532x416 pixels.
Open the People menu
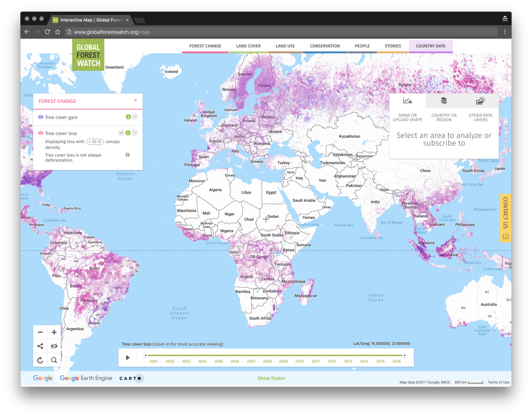pyautogui.click(x=362, y=46)
